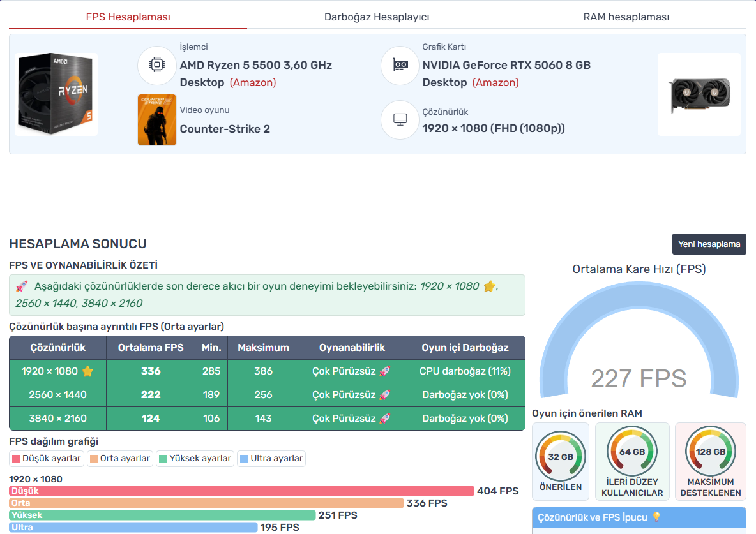Click the green Yüksek 251 FPS bar
This screenshot has height=534, width=756.
point(162,515)
